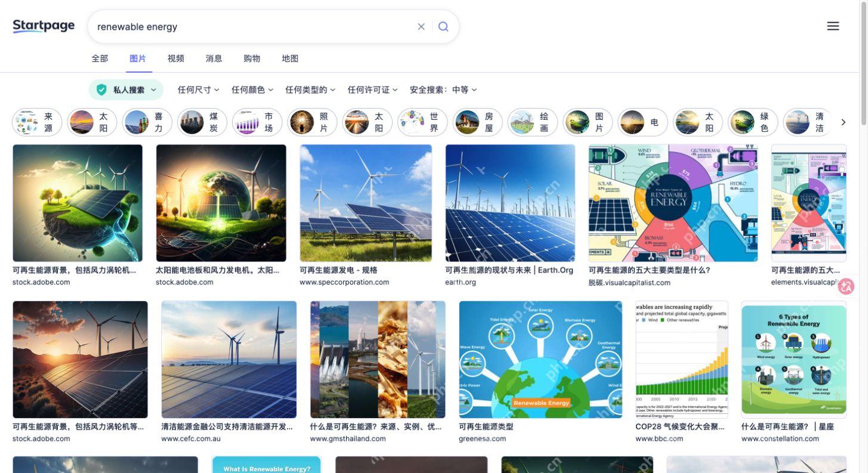This screenshot has width=868, height=473.
Task: Open the BBC capacity bar chart thumbnail
Action: coord(682,359)
